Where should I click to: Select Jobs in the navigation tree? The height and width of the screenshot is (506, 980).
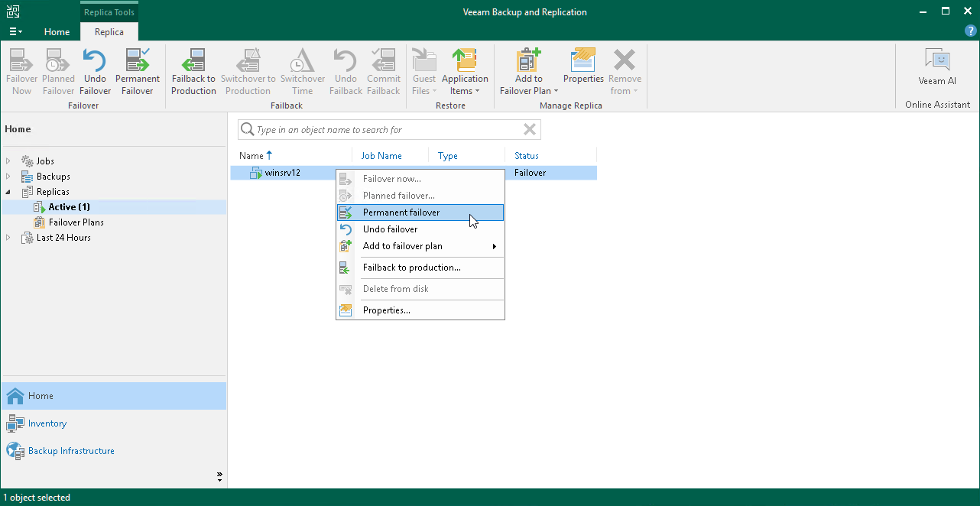coord(45,161)
